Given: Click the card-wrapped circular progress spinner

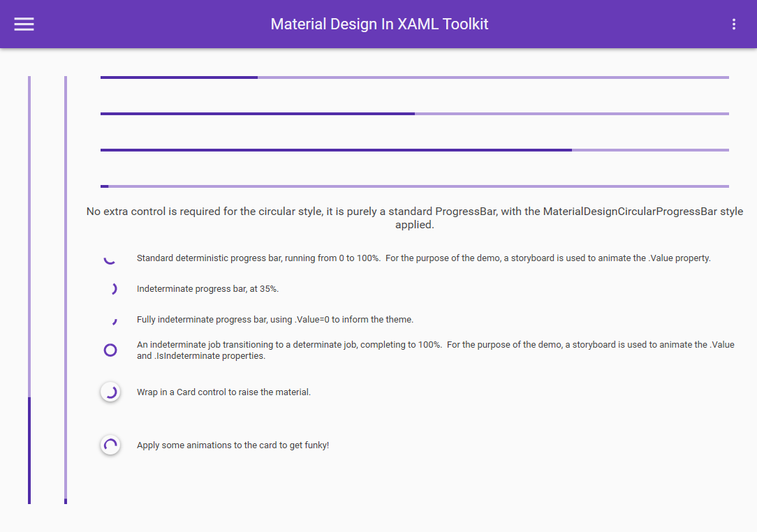Looking at the screenshot, I should tap(110, 392).
